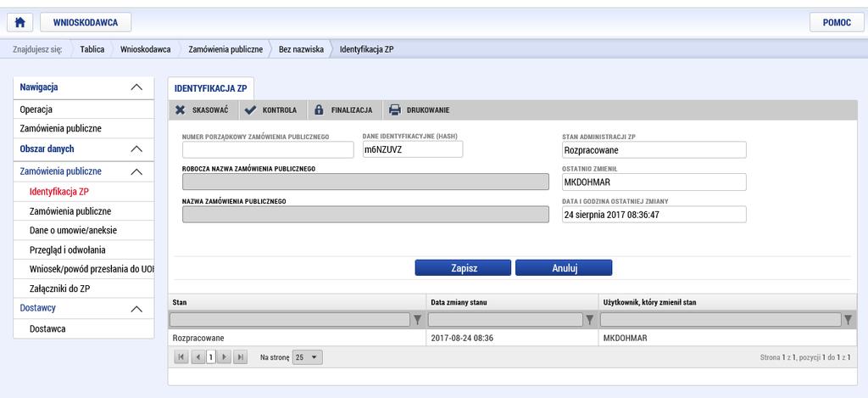The image size is (868, 398).
Task: Click the Robocza nazwa zamówienia publicznego field
Action: (x=365, y=182)
